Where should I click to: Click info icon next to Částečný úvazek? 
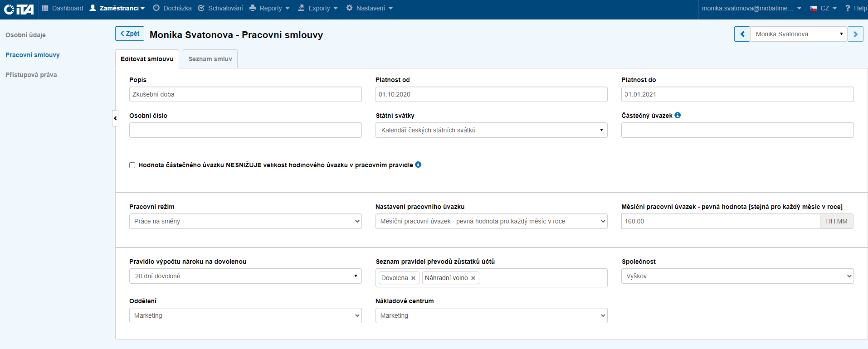pyautogui.click(x=678, y=115)
